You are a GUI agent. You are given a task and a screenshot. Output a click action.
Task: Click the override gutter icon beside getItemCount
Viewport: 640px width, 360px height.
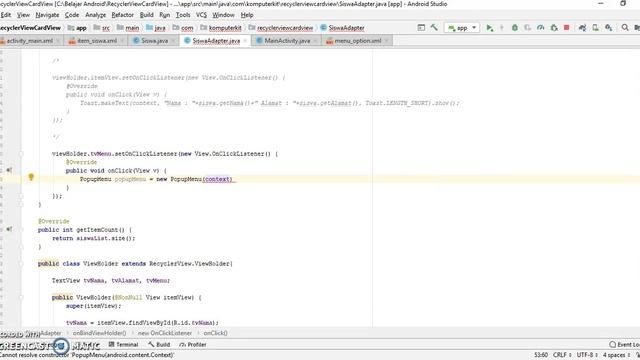(9, 229)
